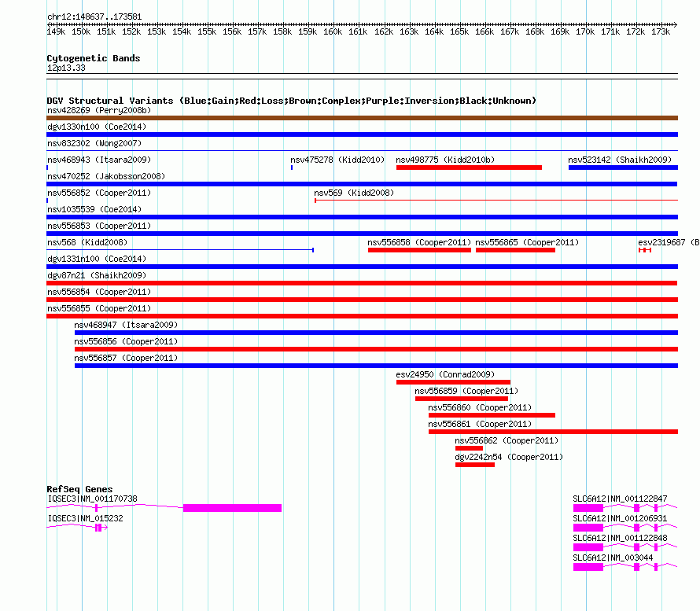Click SLC6A12|NM_001122848 gene label

(x=620, y=538)
